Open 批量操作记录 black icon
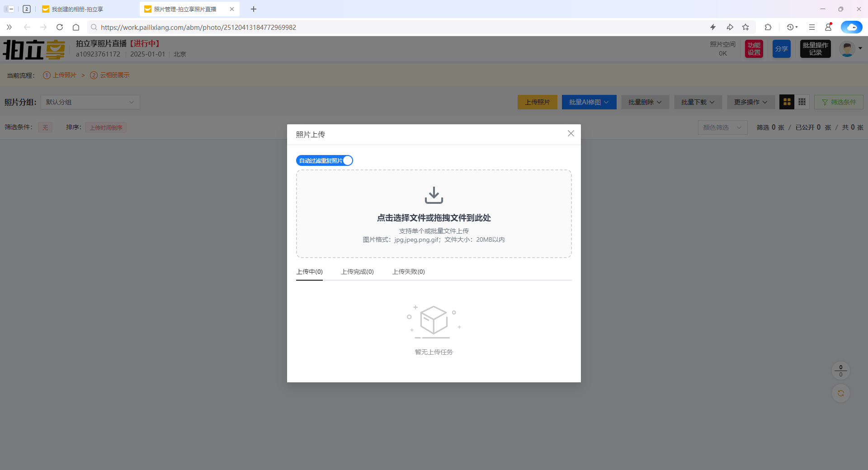 tap(815, 49)
